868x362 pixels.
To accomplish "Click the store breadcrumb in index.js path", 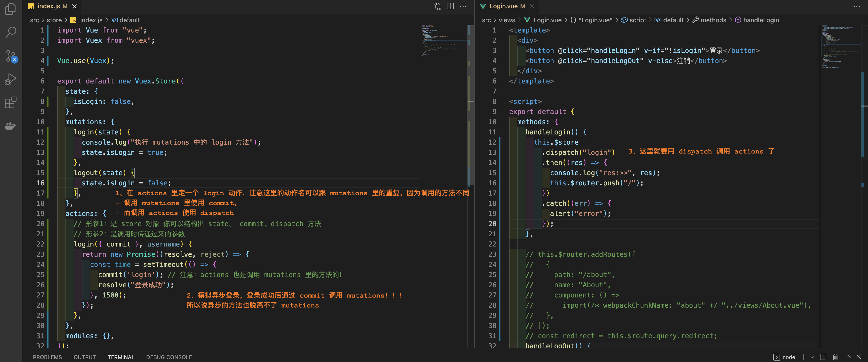I will [x=54, y=20].
